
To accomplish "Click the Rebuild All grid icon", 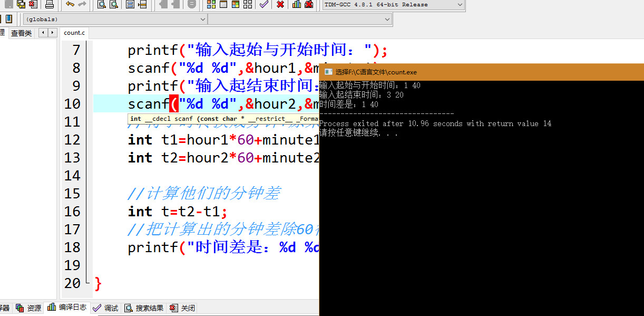I will pos(247,4).
